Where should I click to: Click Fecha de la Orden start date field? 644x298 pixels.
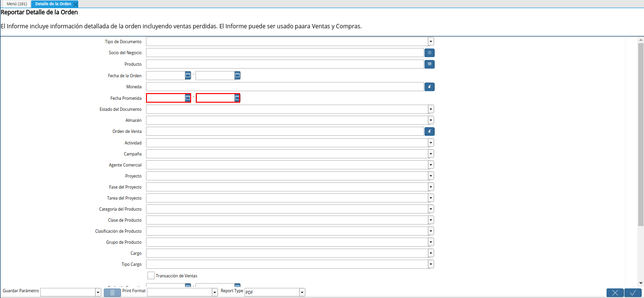click(x=166, y=75)
